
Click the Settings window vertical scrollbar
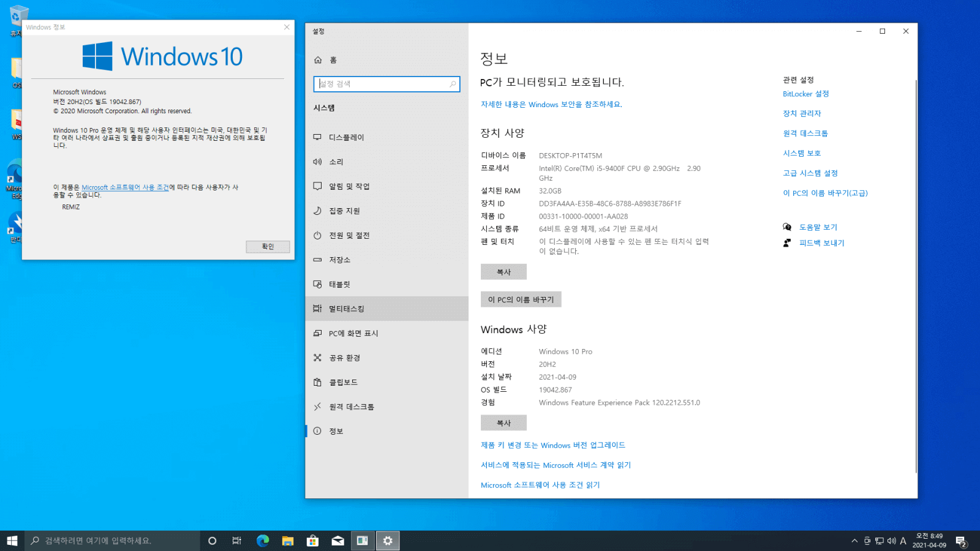point(916,275)
